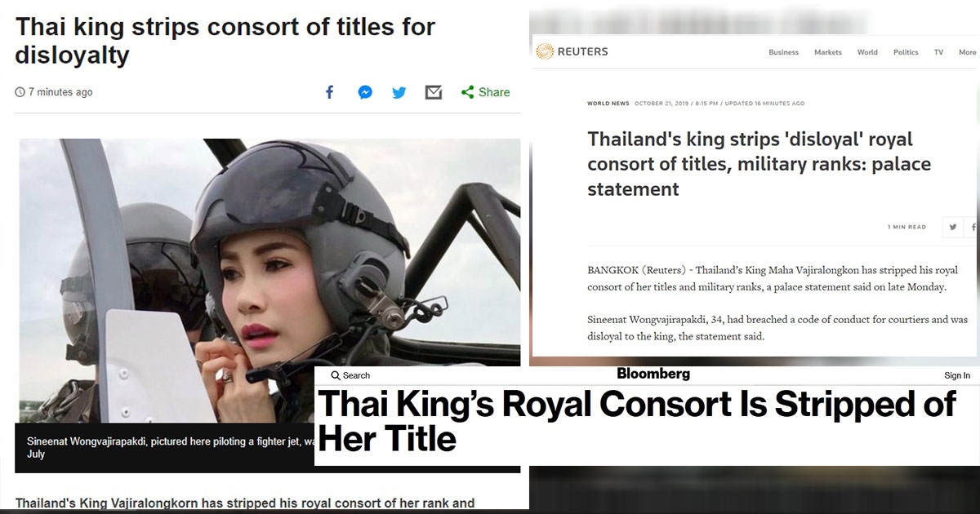Open the fighter jet pilot photo
This screenshot has width=980, height=514.
click(x=269, y=281)
